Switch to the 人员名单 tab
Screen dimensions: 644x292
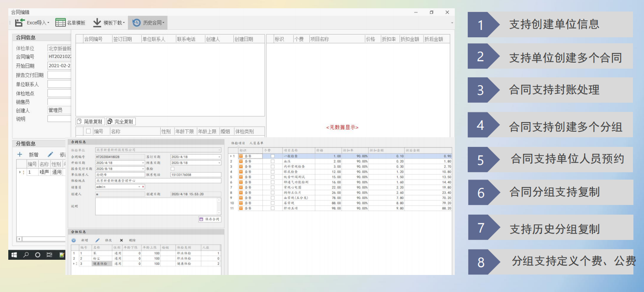[256, 144]
